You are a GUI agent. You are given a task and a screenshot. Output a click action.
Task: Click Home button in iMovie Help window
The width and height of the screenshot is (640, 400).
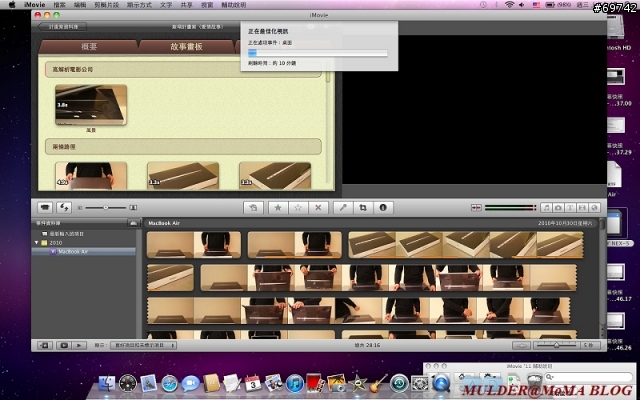[x=462, y=376]
